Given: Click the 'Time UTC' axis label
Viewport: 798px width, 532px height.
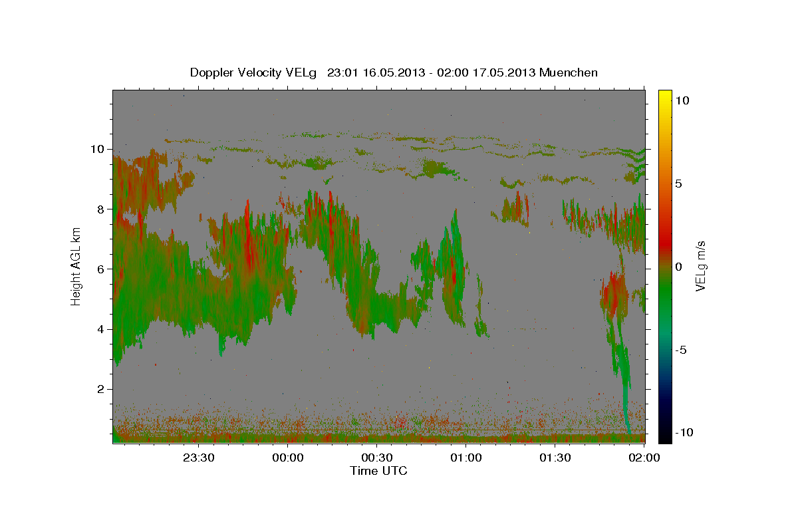Looking at the screenshot, I should coord(378,471).
